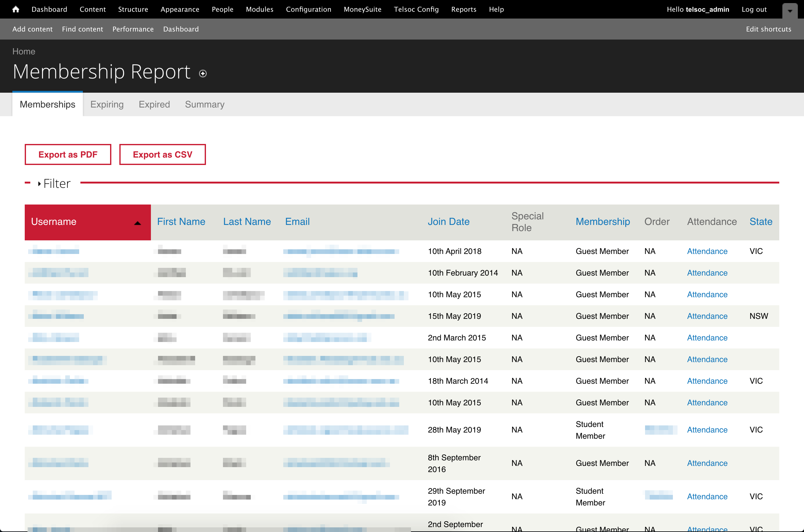The height and width of the screenshot is (532, 804).
Task: Open Add content shortcut
Action: click(x=32, y=29)
